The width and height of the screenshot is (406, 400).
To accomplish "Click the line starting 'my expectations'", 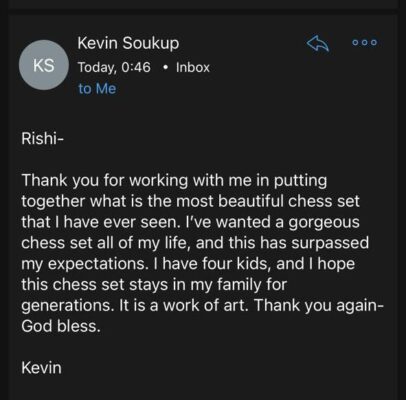I will [x=188, y=264].
